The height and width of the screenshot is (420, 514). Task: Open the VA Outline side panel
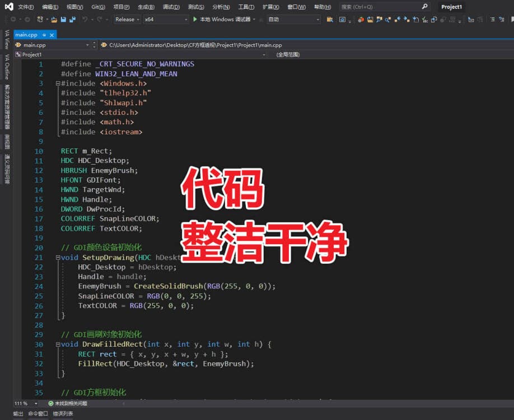(x=7, y=67)
